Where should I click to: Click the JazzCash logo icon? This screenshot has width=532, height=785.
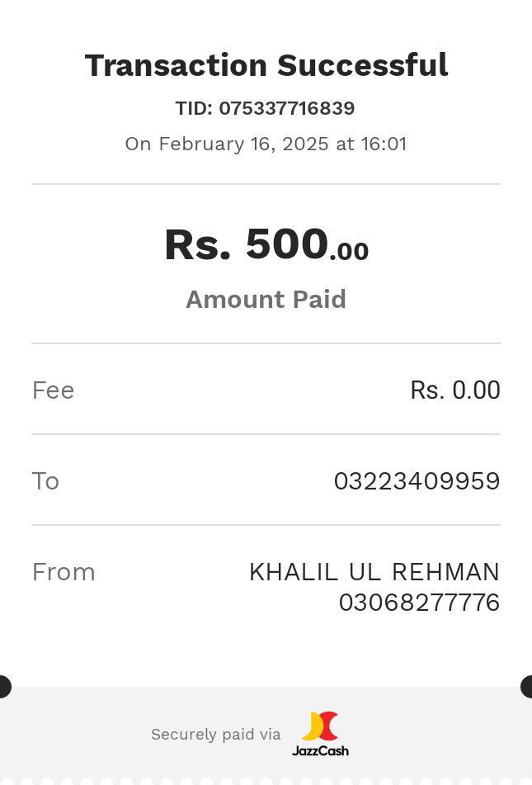tap(320, 726)
